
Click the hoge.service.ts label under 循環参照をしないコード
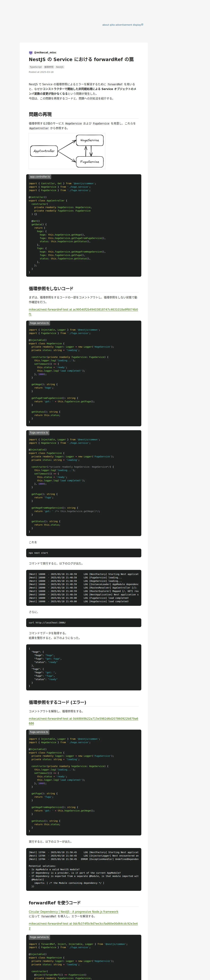click(x=39, y=323)
